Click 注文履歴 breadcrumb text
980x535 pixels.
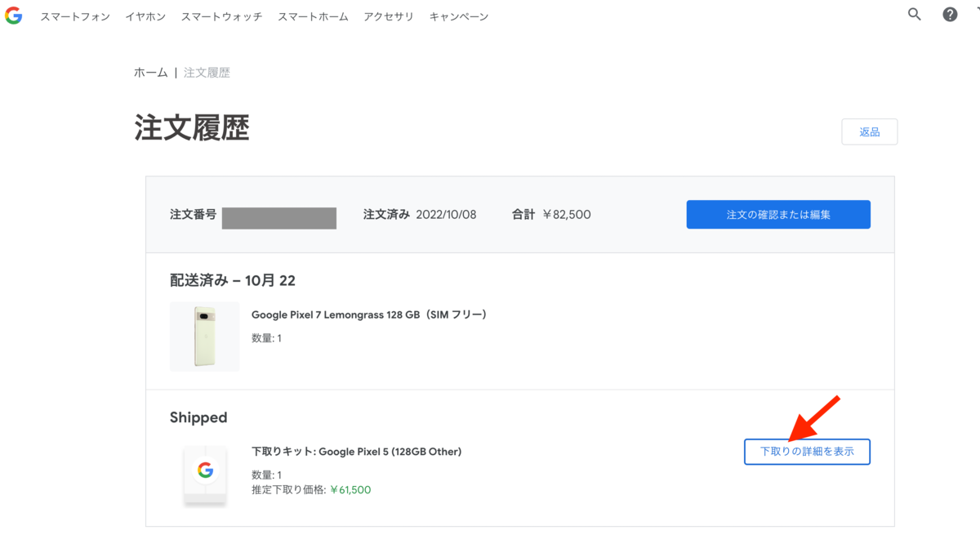click(x=207, y=73)
